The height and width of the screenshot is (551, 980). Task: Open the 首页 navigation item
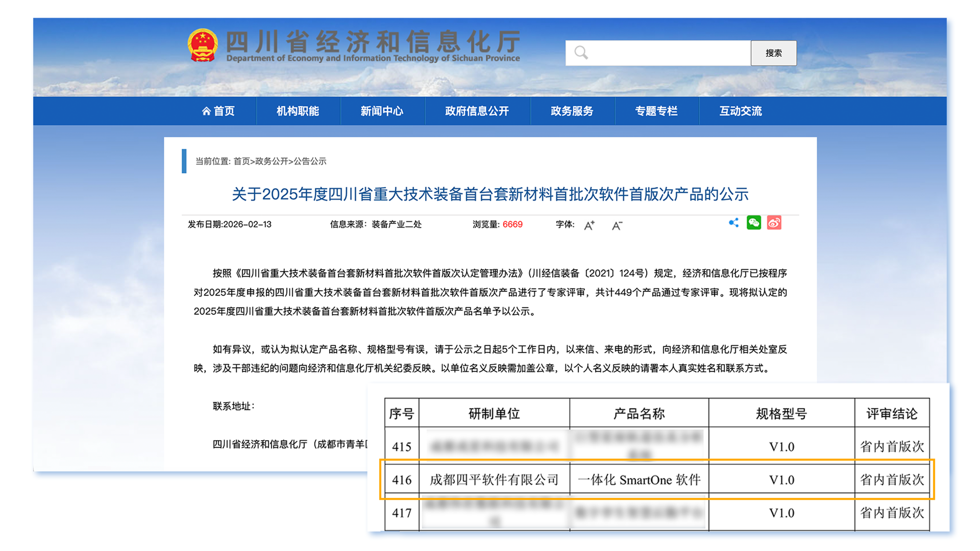click(x=218, y=111)
